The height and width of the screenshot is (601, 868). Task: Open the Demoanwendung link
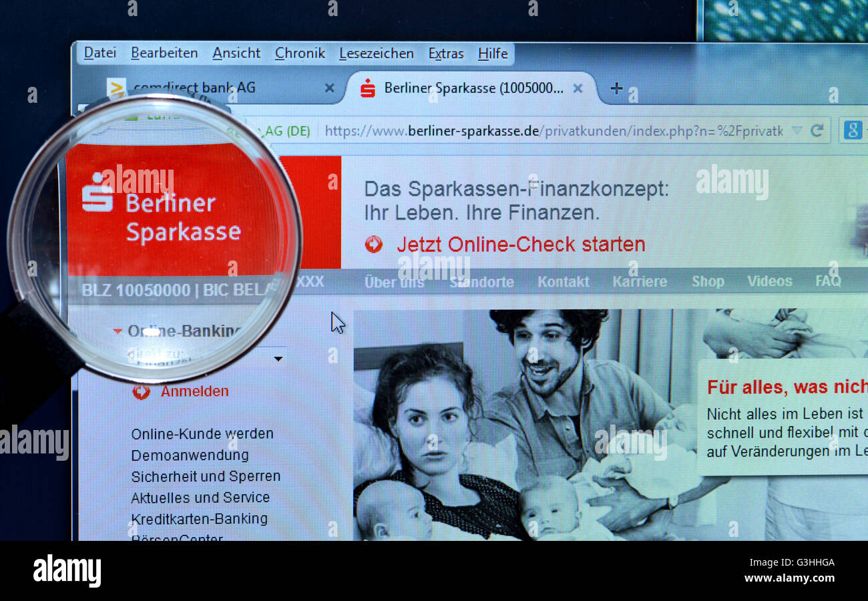[190, 455]
